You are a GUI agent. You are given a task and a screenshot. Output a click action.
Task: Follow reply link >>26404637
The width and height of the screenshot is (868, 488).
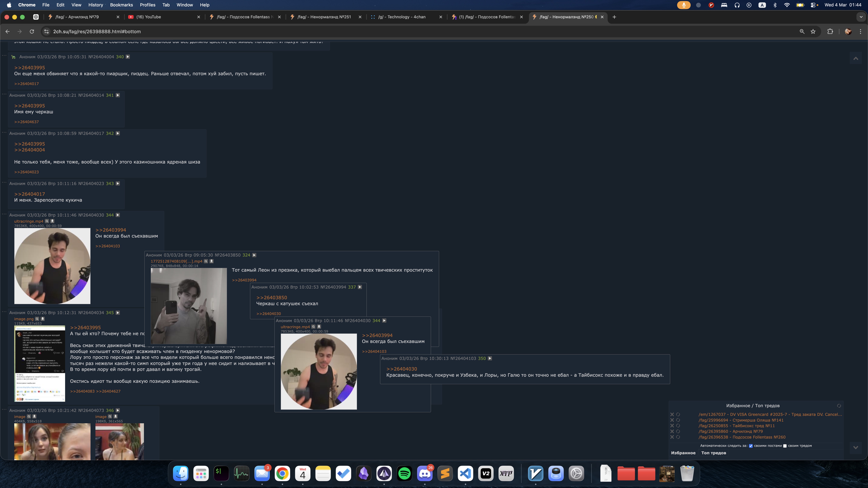click(x=26, y=122)
